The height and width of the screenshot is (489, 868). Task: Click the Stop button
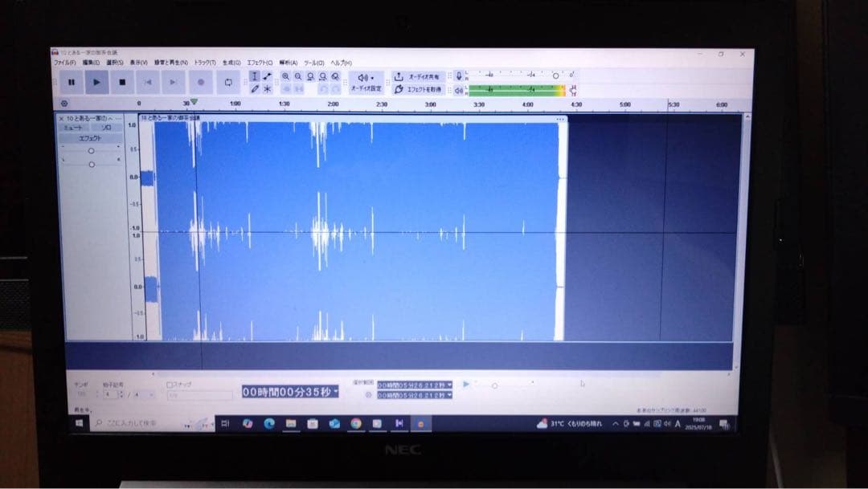pyautogui.click(x=122, y=82)
